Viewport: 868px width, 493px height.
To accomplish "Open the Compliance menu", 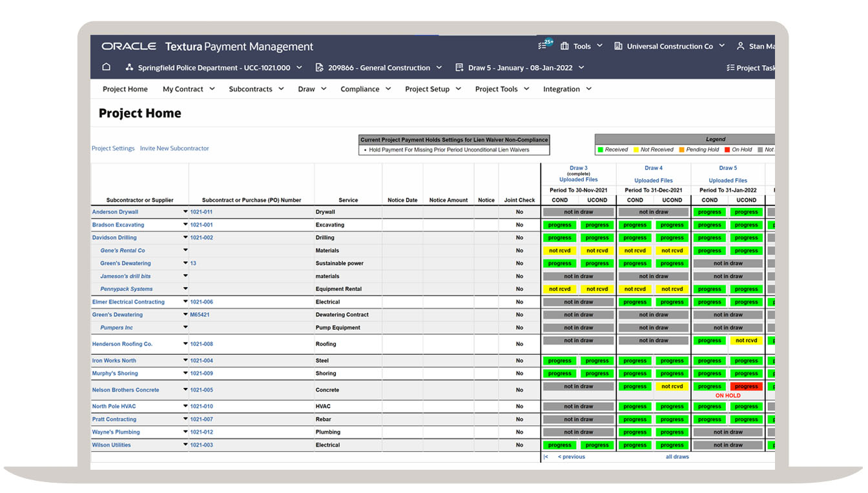I will pyautogui.click(x=362, y=89).
